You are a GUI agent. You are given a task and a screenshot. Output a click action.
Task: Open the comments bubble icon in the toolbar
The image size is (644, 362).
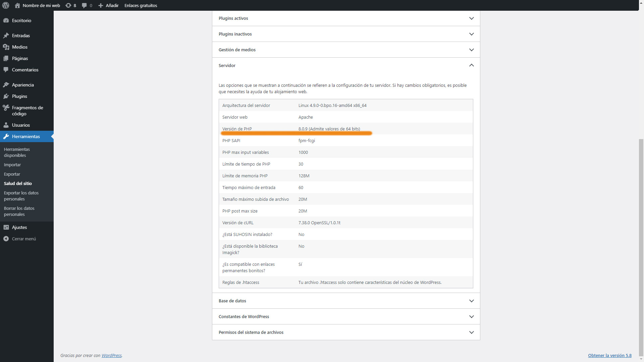click(x=84, y=5)
